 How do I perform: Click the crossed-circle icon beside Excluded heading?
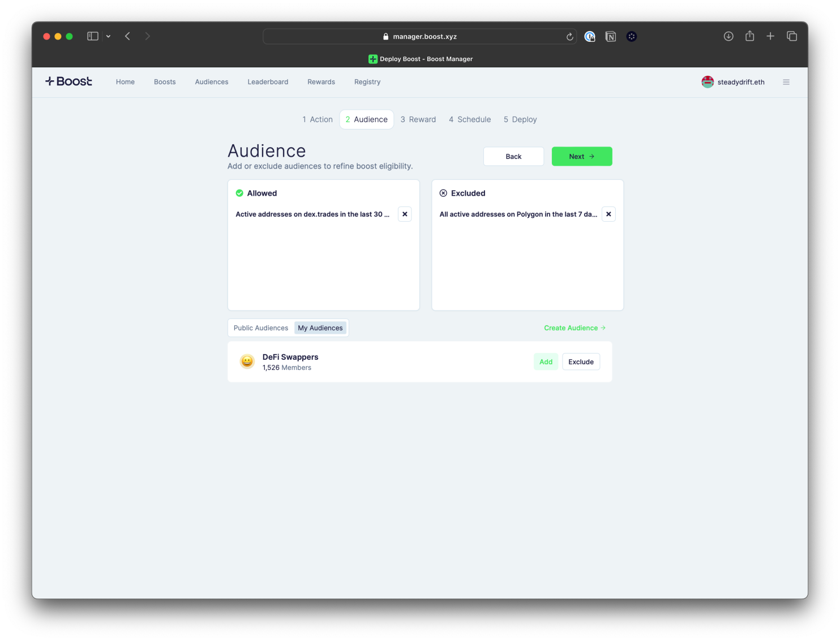pos(444,193)
